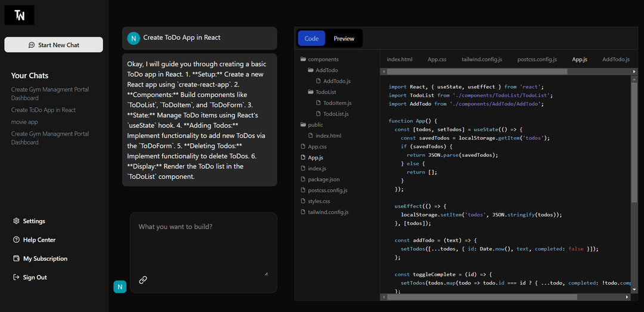Click the bottom horizontal code scrollbar thumb
This screenshot has width=644, height=312.
point(482,297)
